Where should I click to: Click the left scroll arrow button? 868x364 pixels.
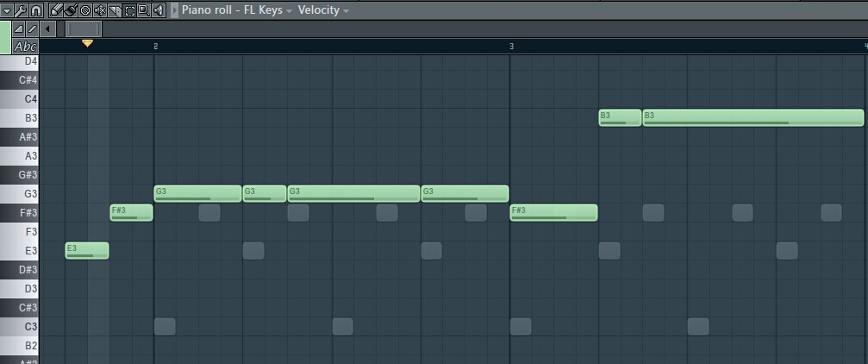(x=47, y=28)
